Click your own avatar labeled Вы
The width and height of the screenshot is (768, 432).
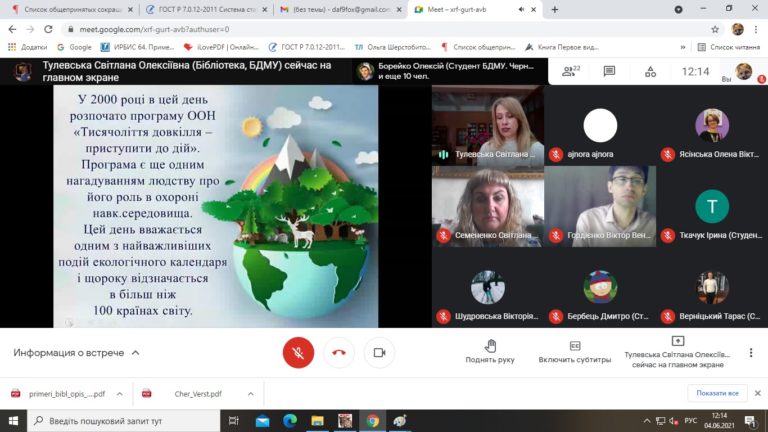(x=744, y=72)
